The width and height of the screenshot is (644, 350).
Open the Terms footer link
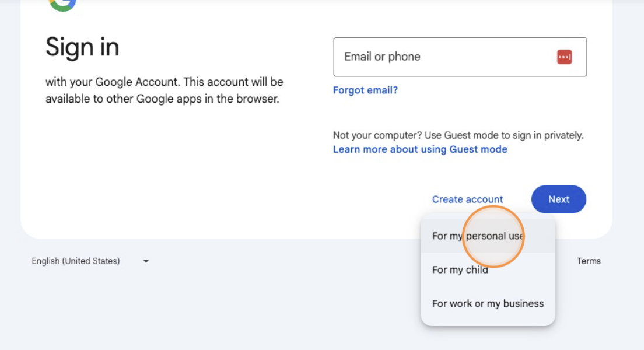[589, 261]
